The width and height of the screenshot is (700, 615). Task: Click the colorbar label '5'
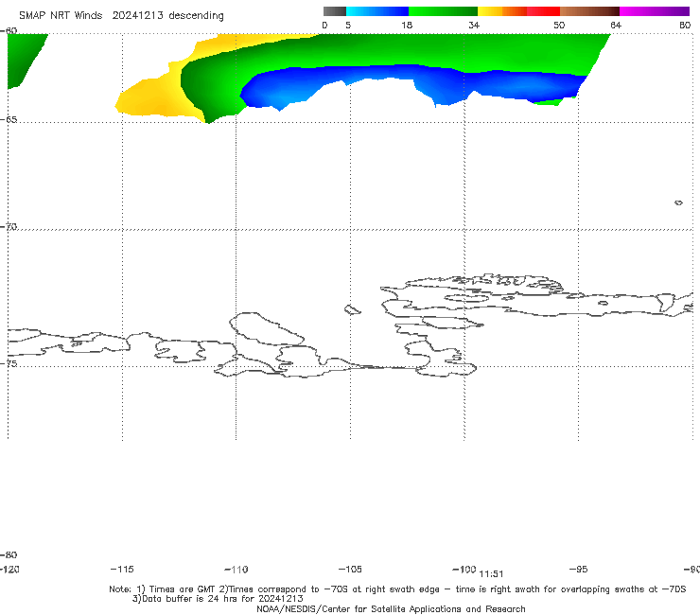tap(348, 25)
